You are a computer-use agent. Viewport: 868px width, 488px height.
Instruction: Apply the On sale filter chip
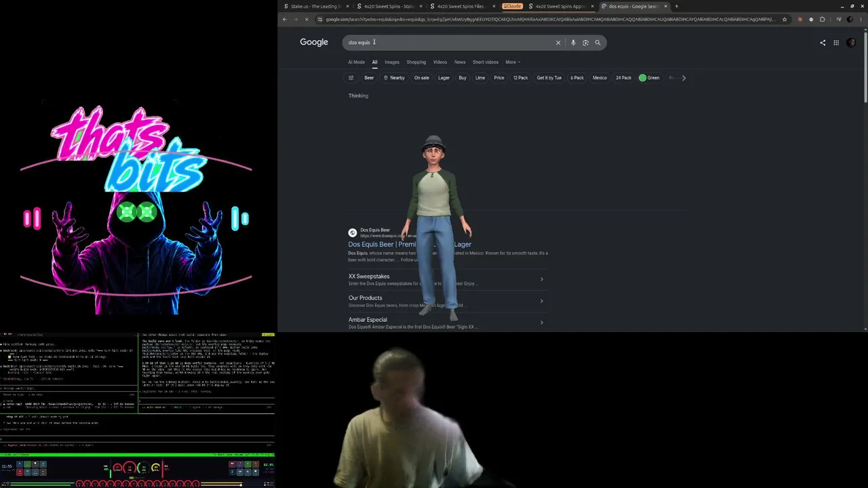[422, 78]
